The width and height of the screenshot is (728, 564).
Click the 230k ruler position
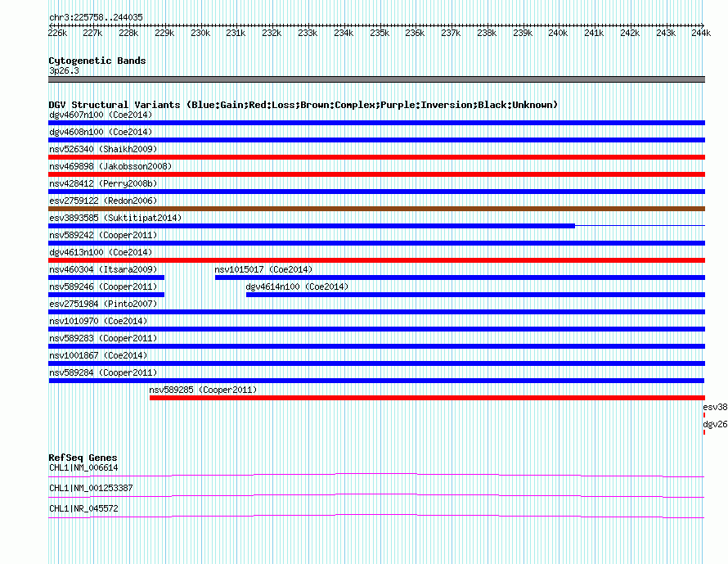coord(200,33)
